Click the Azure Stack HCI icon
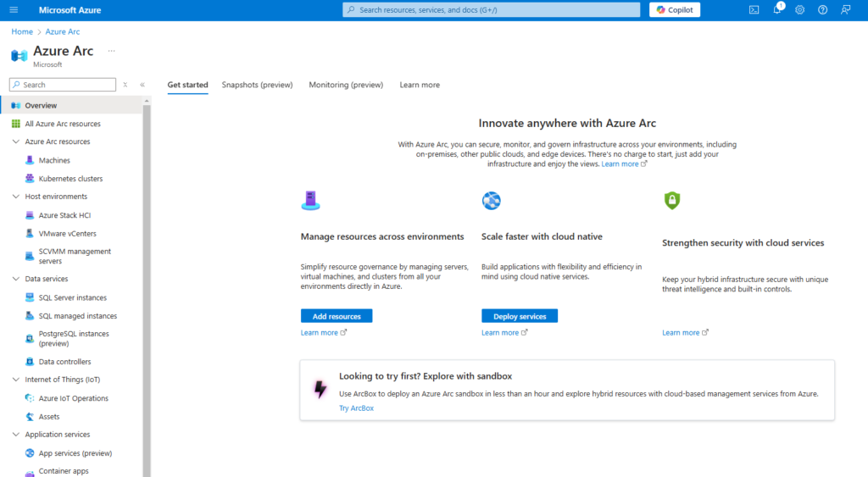The image size is (868, 477). point(30,214)
